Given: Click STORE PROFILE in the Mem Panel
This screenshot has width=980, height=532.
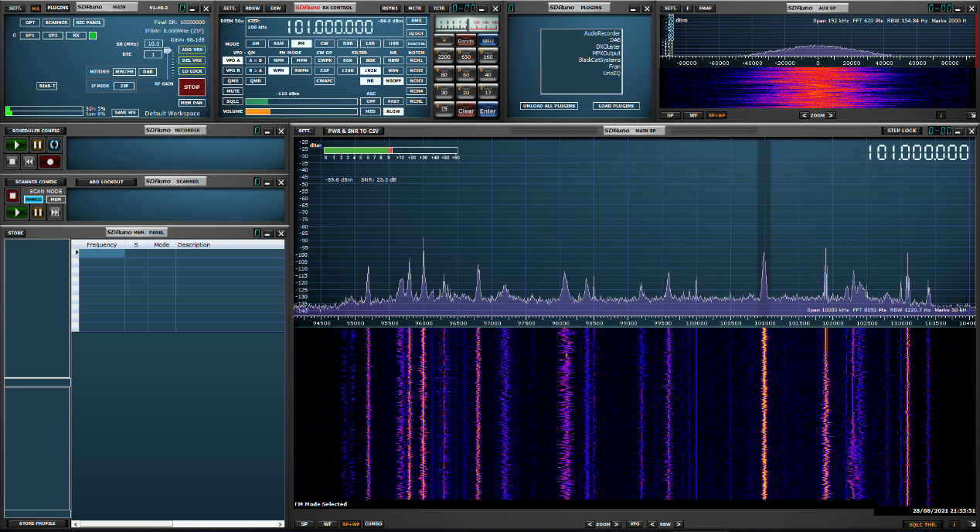Looking at the screenshot, I should [37, 523].
